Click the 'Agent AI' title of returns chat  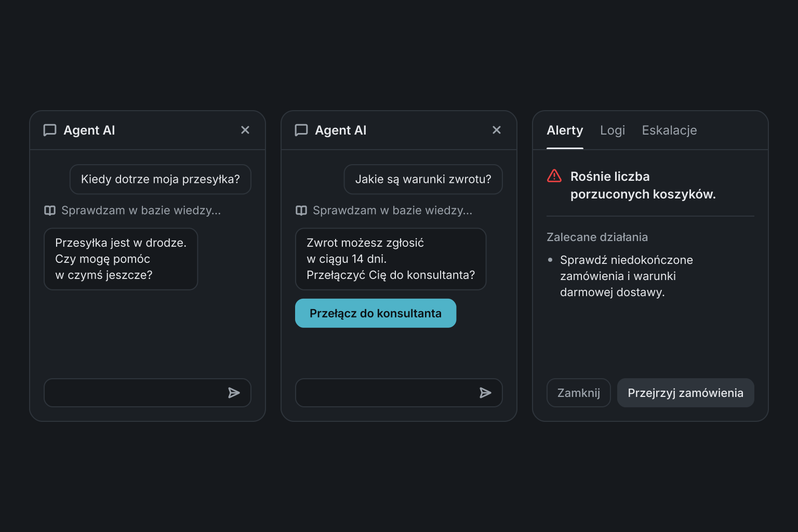[x=341, y=130]
